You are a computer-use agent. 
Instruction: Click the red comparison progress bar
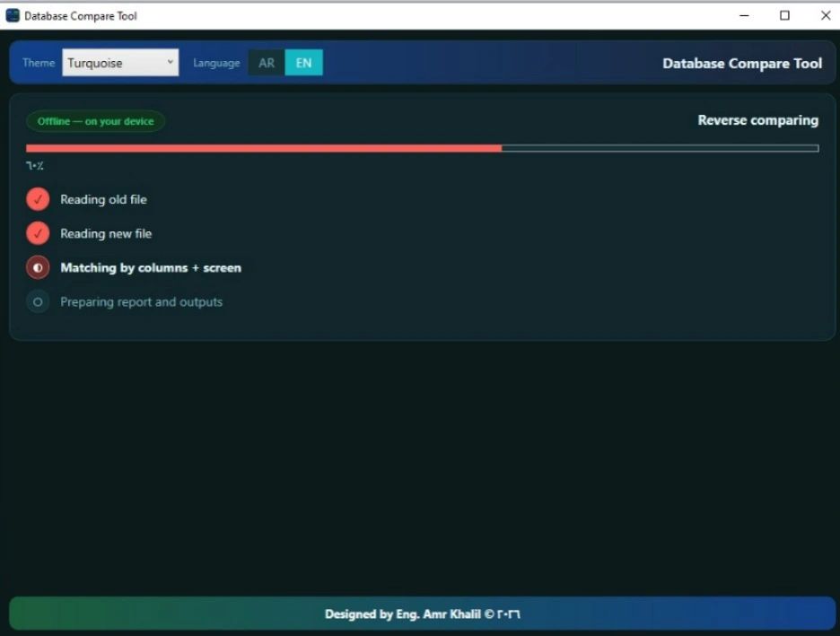[422, 148]
